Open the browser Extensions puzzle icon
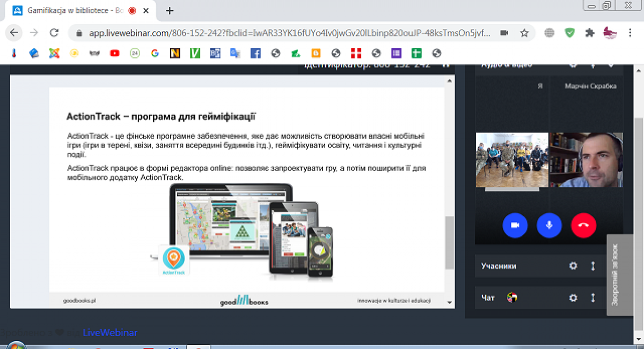This screenshot has height=349, width=644. 590,33
